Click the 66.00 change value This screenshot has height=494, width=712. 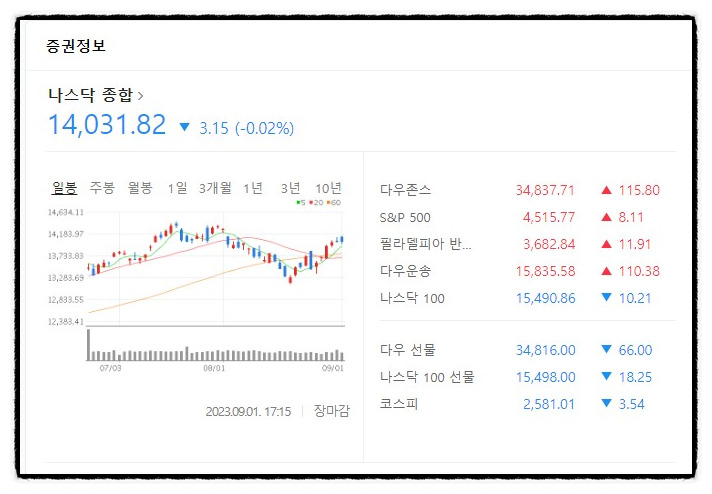click(635, 350)
